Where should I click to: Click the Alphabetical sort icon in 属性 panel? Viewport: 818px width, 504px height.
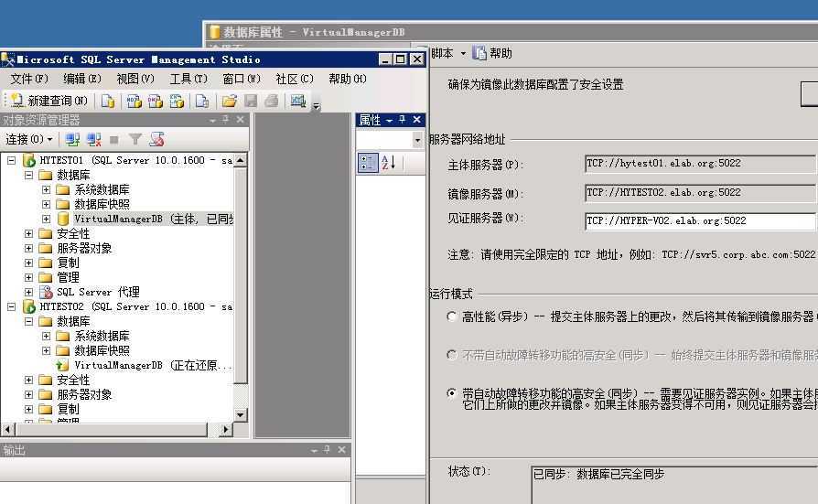[389, 162]
